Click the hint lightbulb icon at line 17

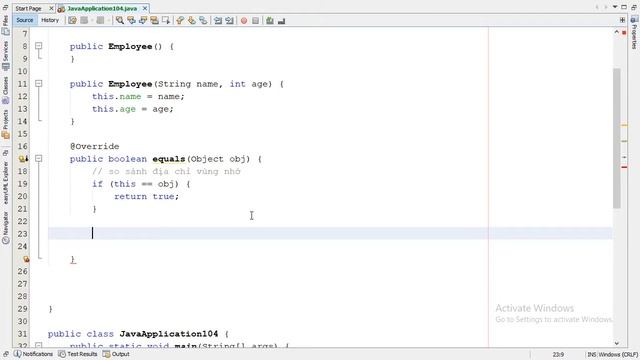23,159
